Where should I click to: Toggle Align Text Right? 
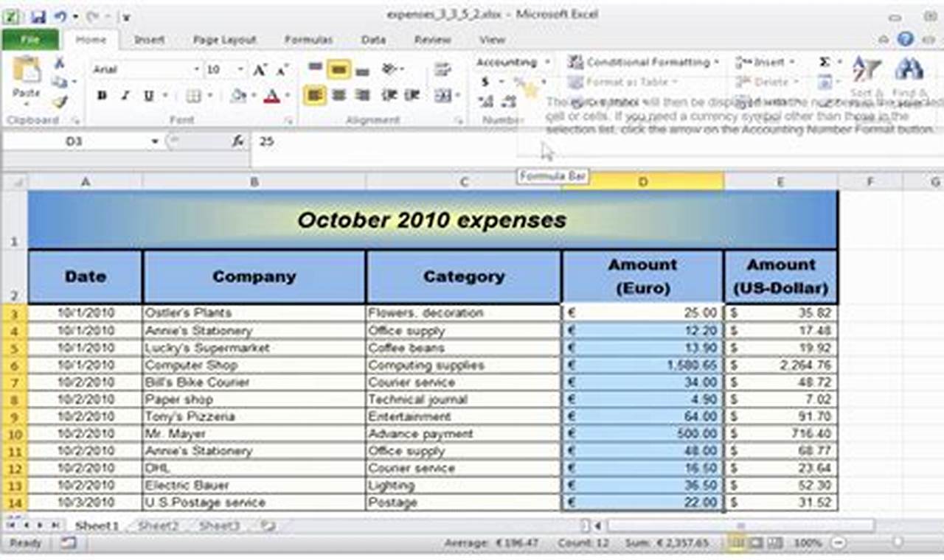[362, 95]
